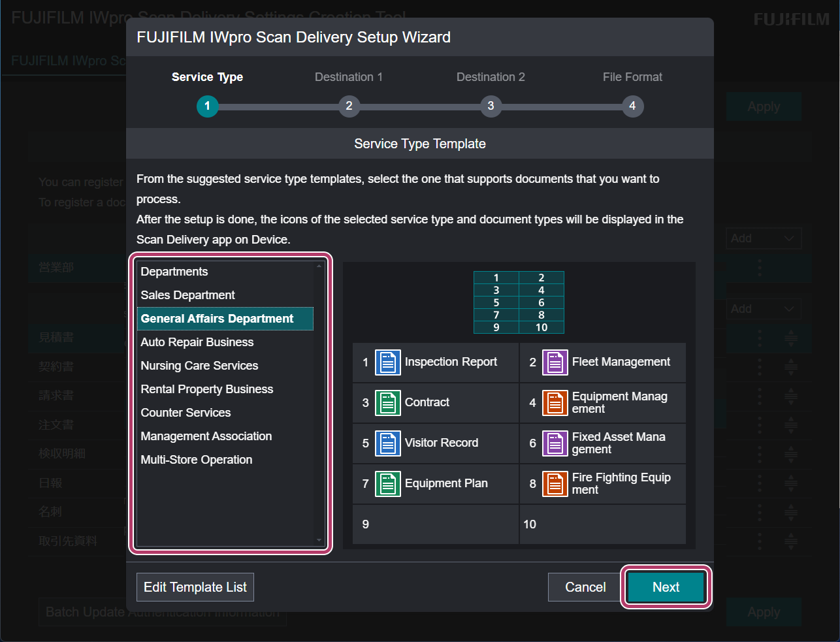Click the reorder icon on the 名刺 row
Image resolution: width=840 pixels, height=642 pixels.
[x=791, y=511]
